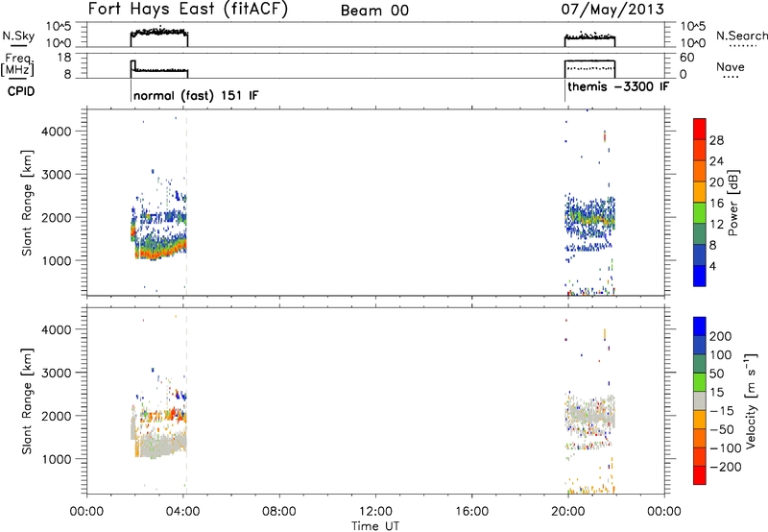Click the velocity panel 'Slant Range [km]' label

(27, 400)
